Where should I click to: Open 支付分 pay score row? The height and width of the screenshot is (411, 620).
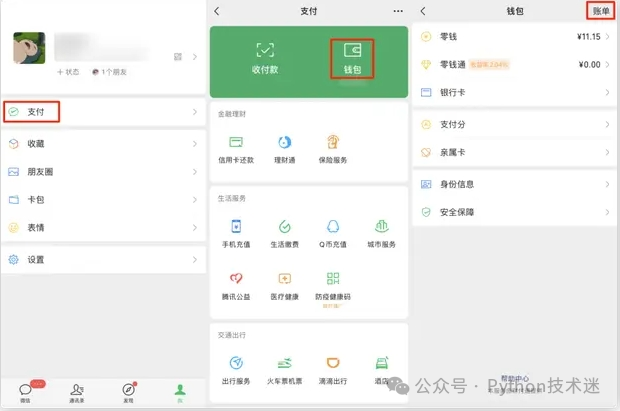click(514, 125)
